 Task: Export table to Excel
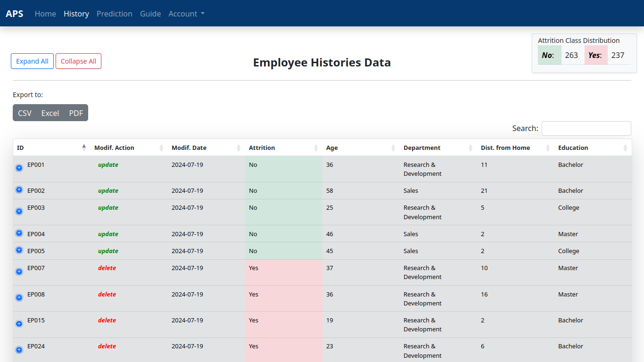pos(50,113)
